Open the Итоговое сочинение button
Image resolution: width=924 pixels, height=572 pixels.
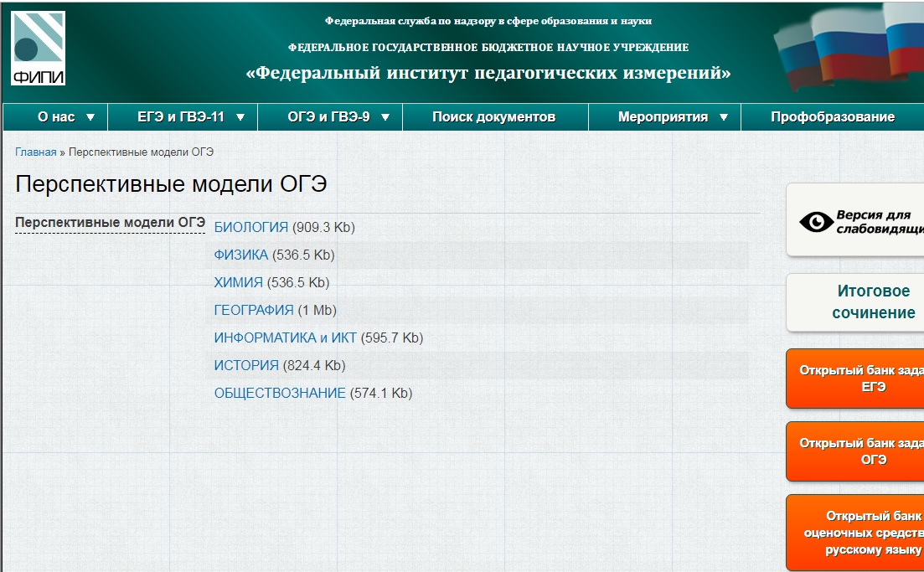tap(855, 302)
